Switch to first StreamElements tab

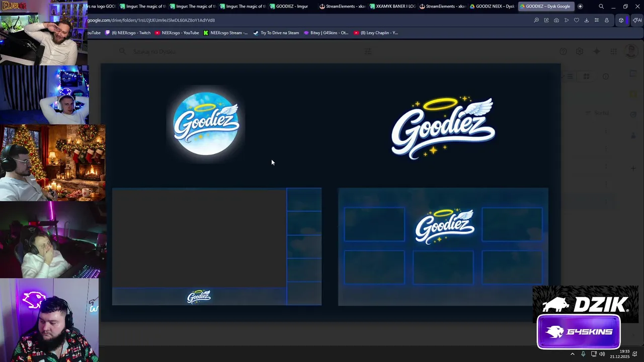coord(343,7)
